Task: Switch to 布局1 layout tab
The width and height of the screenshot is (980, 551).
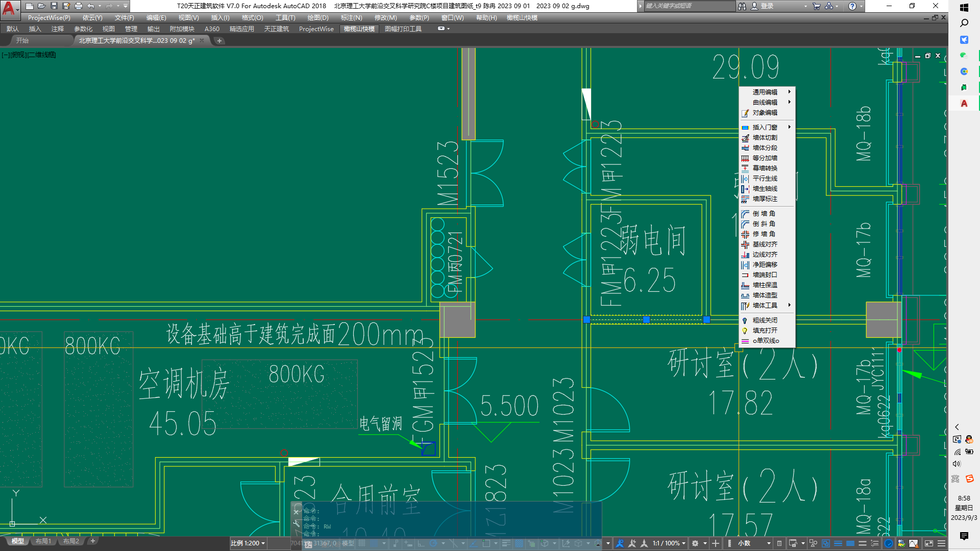Action: (x=43, y=541)
